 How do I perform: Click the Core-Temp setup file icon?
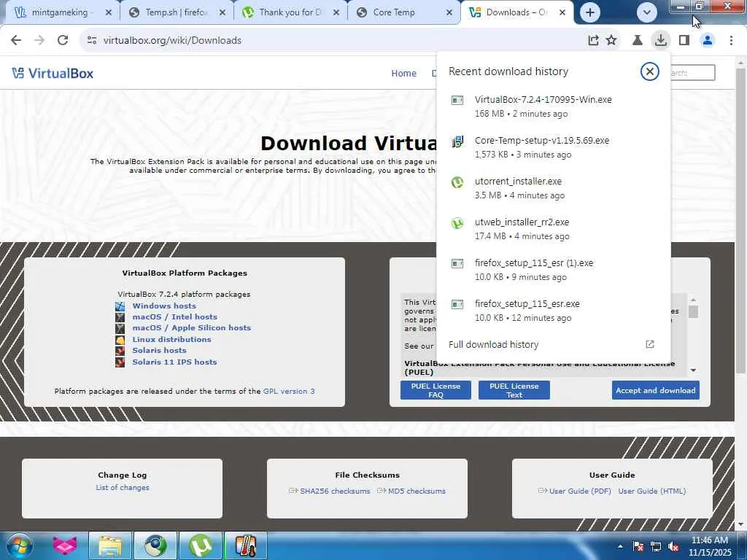tap(457, 141)
